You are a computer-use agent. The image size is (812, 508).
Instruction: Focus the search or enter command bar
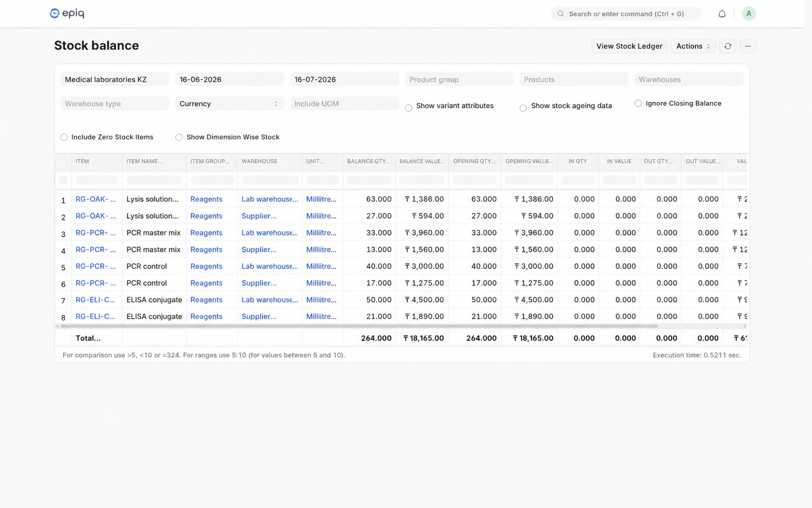(x=626, y=14)
